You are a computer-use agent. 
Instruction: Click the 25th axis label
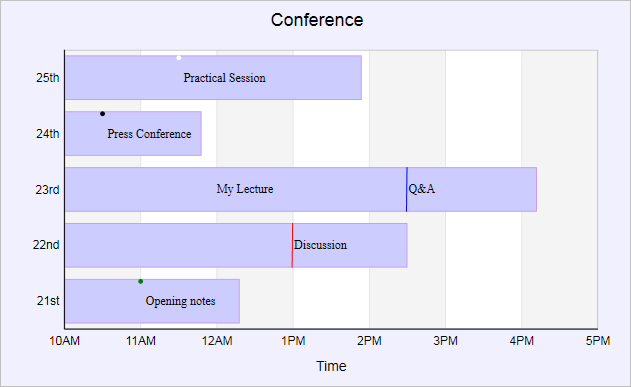(47, 78)
